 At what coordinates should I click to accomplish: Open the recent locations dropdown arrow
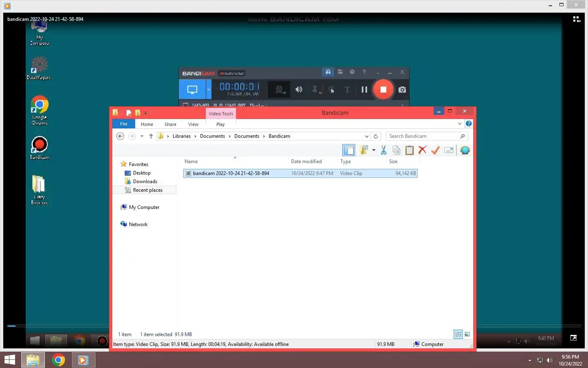tap(142, 136)
